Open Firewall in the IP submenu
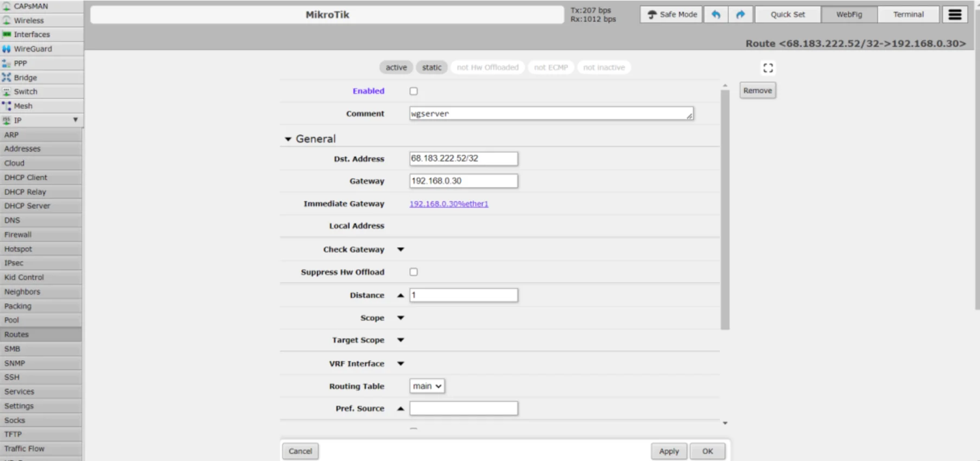Image resolution: width=980 pixels, height=461 pixels. pos(18,234)
